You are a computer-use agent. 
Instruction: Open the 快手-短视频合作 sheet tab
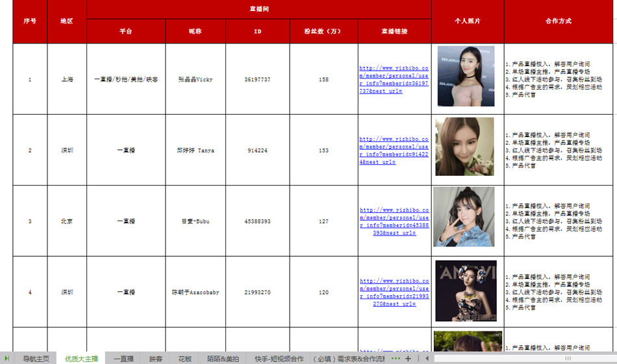(279, 359)
